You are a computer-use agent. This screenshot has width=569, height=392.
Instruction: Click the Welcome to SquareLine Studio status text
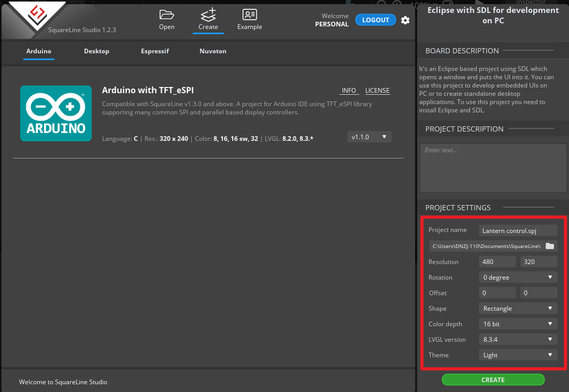click(63, 382)
